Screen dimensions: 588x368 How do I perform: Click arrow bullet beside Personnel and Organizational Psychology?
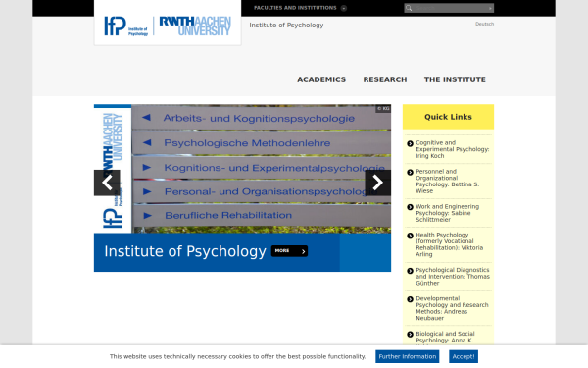(x=410, y=172)
